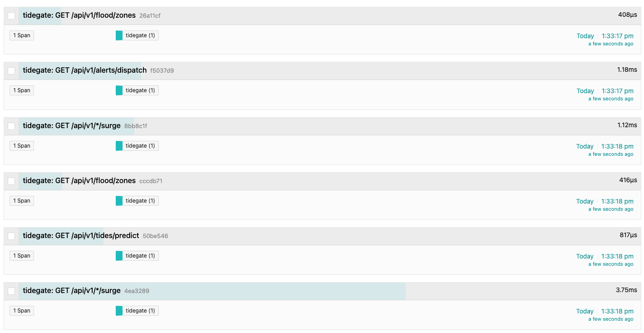Click trace ID 8bb8c1f
Viewport: 644px width, 333px height.
coord(136,126)
